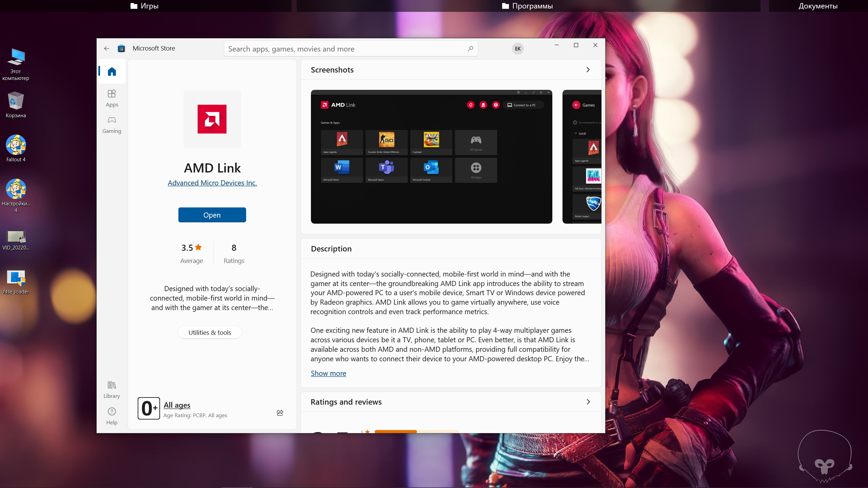This screenshot has height=488, width=868.
Task: Click the short summary text under ratings
Action: click(212, 298)
